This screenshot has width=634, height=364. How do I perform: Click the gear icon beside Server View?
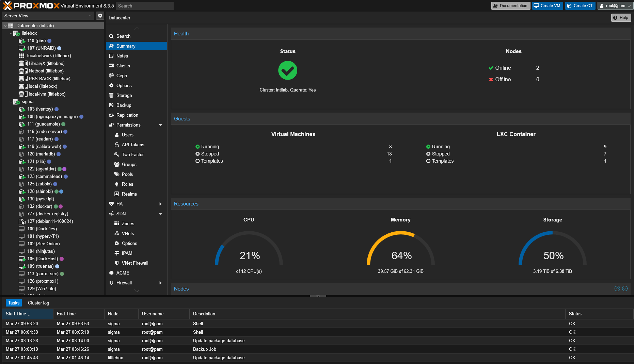[100, 16]
